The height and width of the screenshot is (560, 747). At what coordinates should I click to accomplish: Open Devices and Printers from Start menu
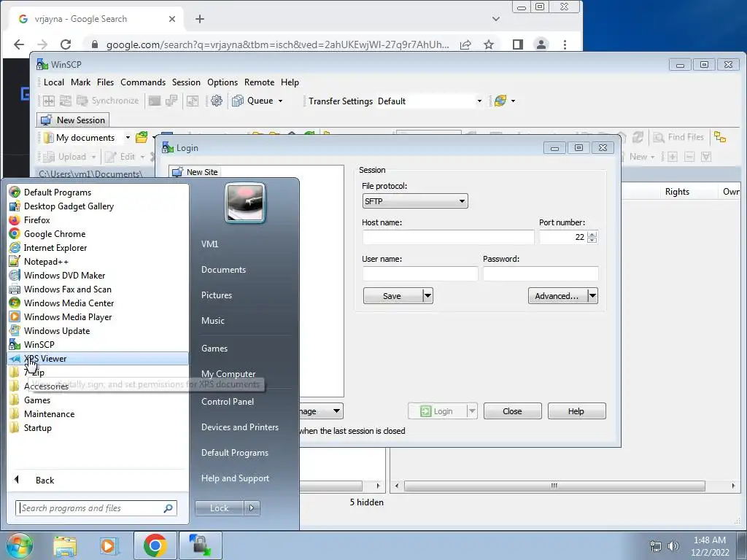tap(239, 427)
